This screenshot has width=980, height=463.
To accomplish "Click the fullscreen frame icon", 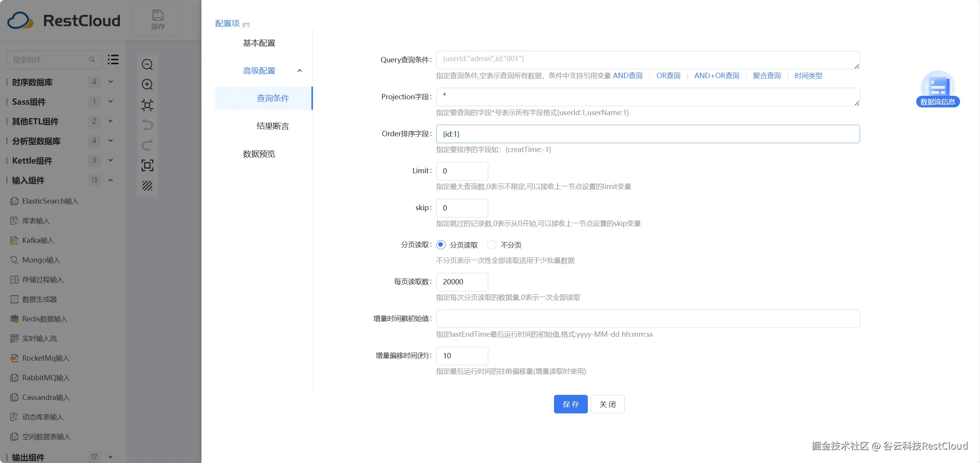I will pos(147,165).
